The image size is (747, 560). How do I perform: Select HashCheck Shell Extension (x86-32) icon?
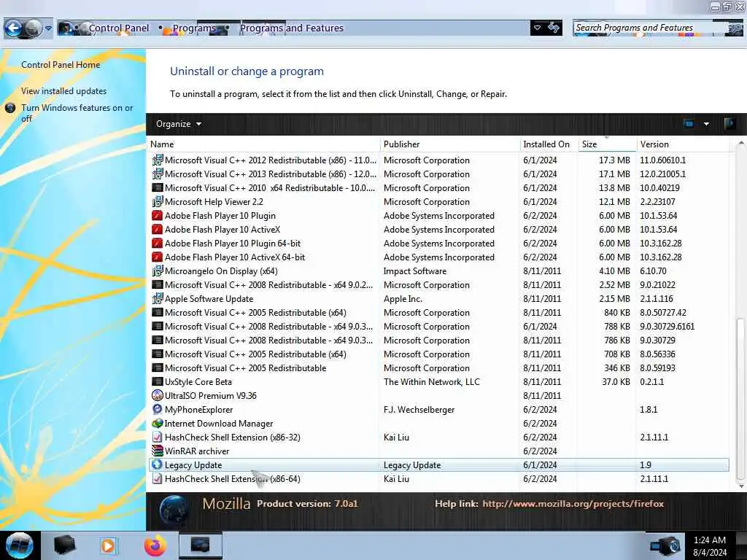click(x=158, y=437)
